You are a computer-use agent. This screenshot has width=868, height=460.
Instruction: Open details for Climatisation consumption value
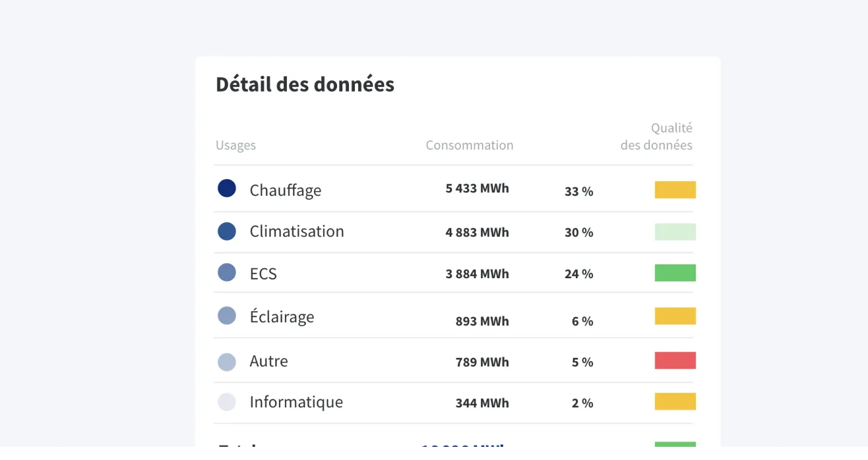click(x=476, y=232)
